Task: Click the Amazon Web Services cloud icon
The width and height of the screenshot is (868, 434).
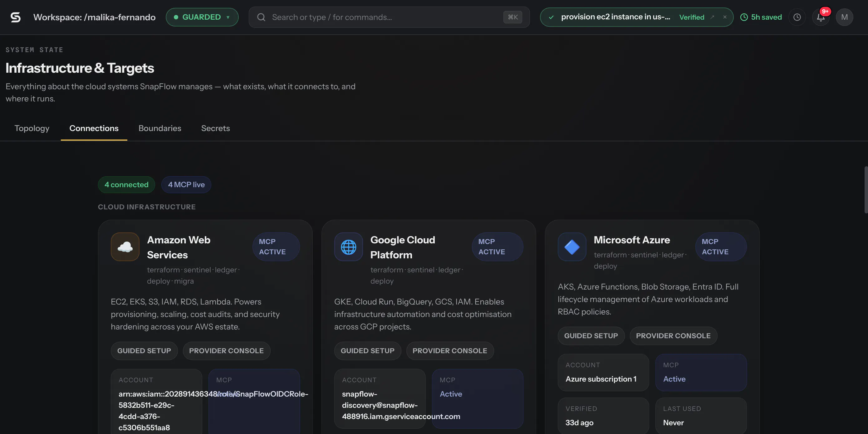Action: tap(125, 247)
